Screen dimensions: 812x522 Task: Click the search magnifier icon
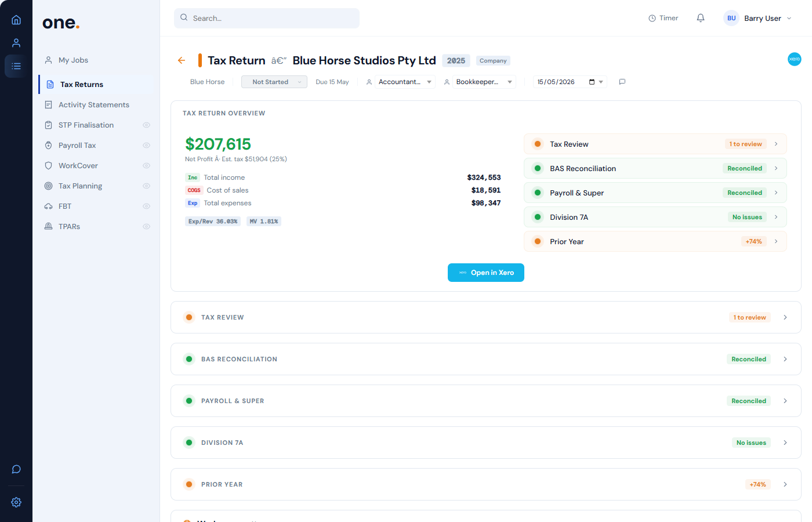click(x=184, y=17)
